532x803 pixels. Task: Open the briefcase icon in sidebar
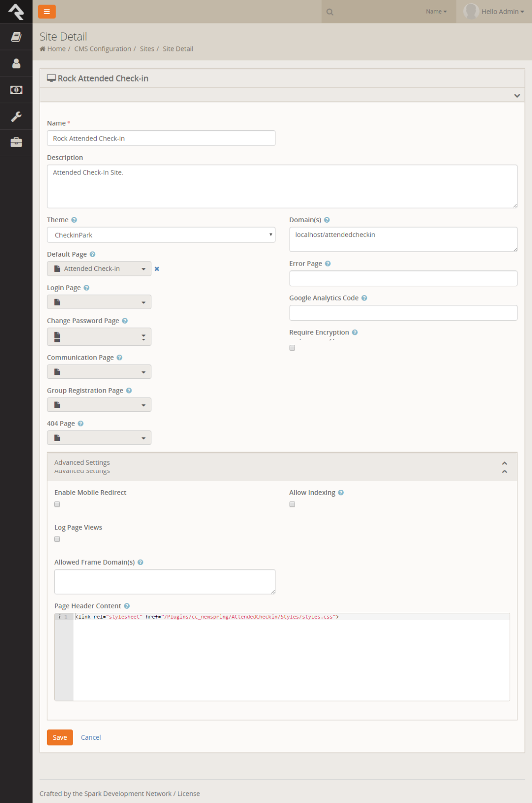coord(16,142)
